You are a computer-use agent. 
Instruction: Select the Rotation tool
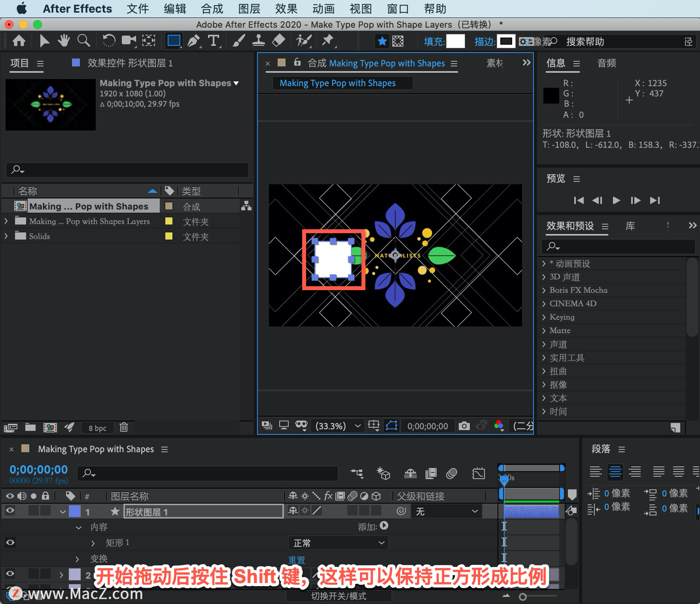(109, 41)
